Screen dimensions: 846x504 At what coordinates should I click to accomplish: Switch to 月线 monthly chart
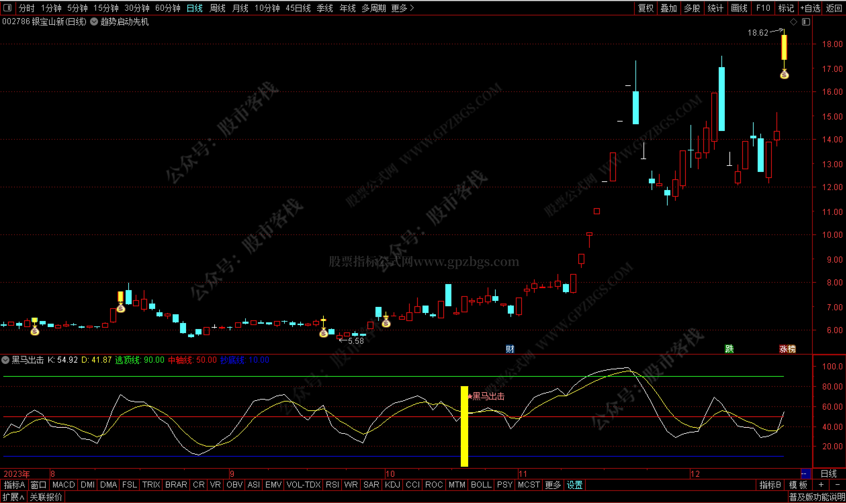(x=240, y=8)
